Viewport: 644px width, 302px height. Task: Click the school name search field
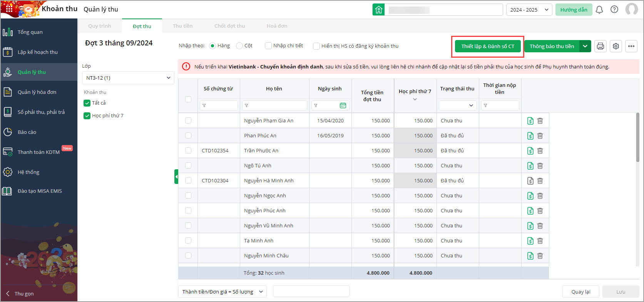point(443,10)
